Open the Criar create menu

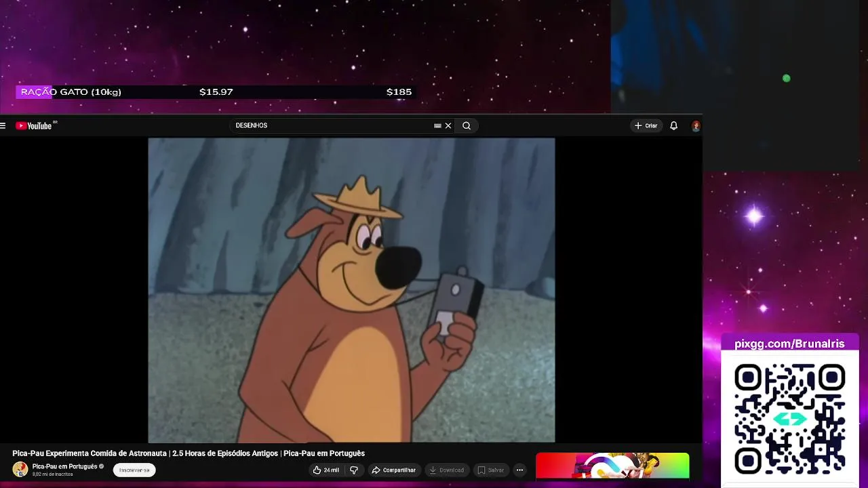(x=646, y=125)
